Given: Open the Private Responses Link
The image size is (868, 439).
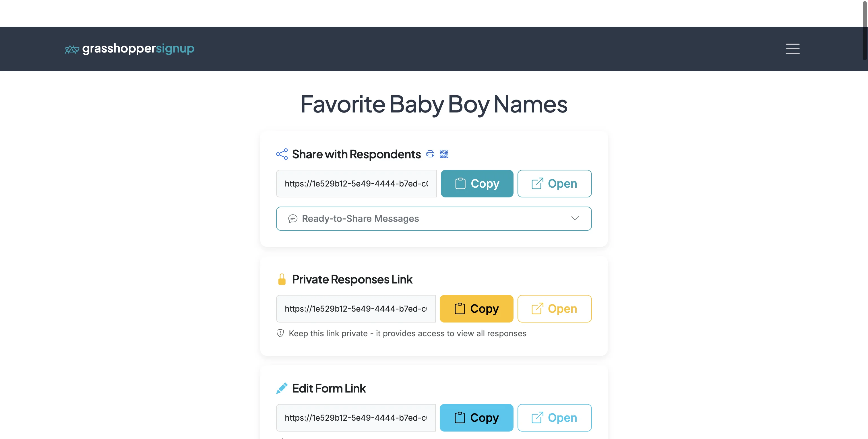Looking at the screenshot, I should pyautogui.click(x=554, y=308).
